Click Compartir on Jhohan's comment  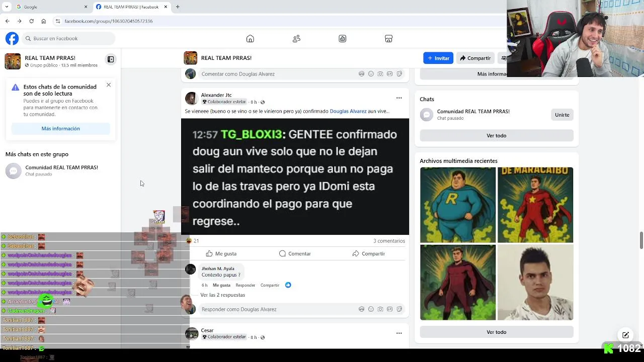270,285
